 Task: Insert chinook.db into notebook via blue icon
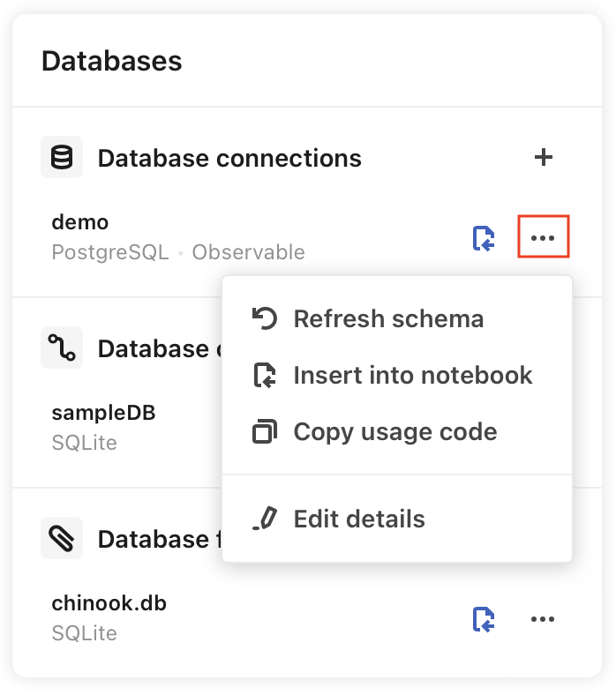click(x=484, y=619)
